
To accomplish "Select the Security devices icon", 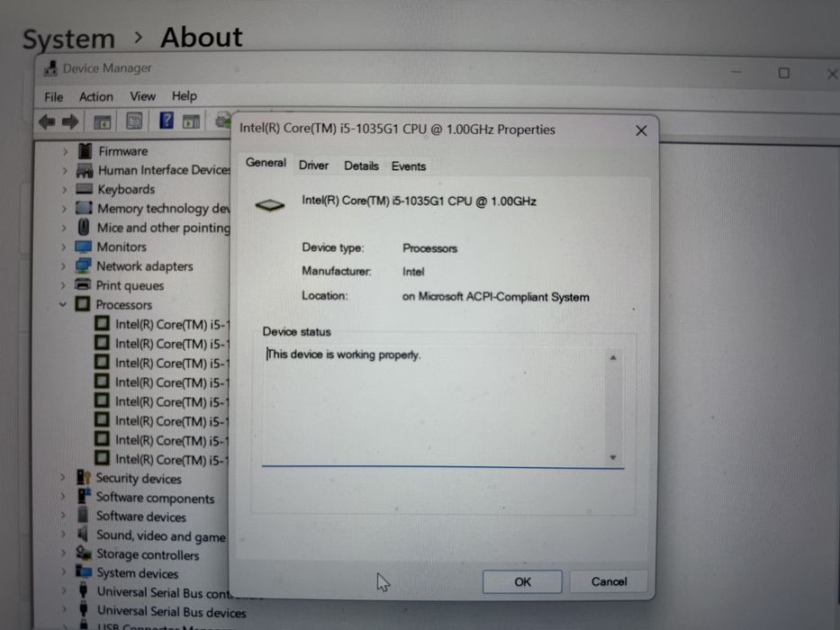I will click(83, 477).
